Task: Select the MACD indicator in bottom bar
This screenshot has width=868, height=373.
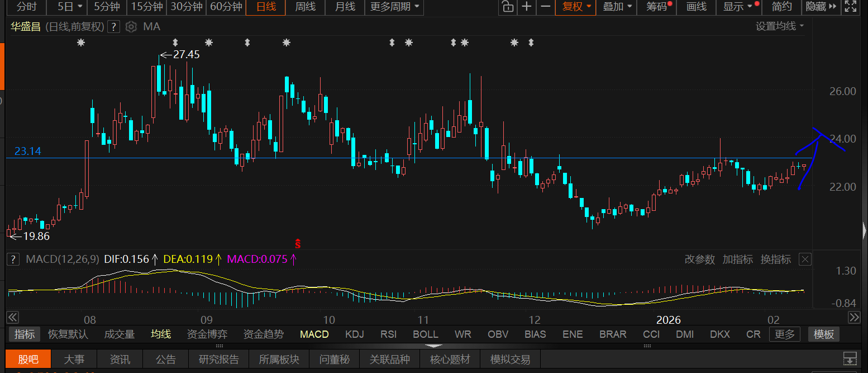Action: (x=314, y=334)
